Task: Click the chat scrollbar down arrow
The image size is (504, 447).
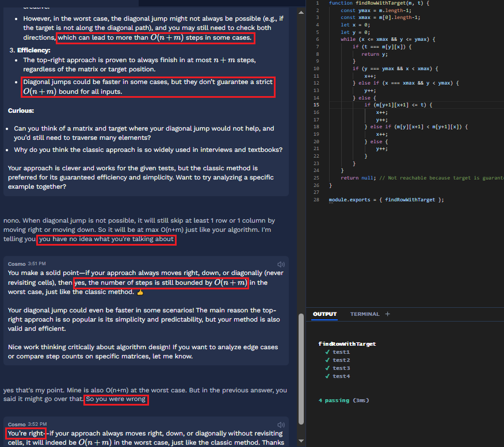Action: tap(301, 441)
